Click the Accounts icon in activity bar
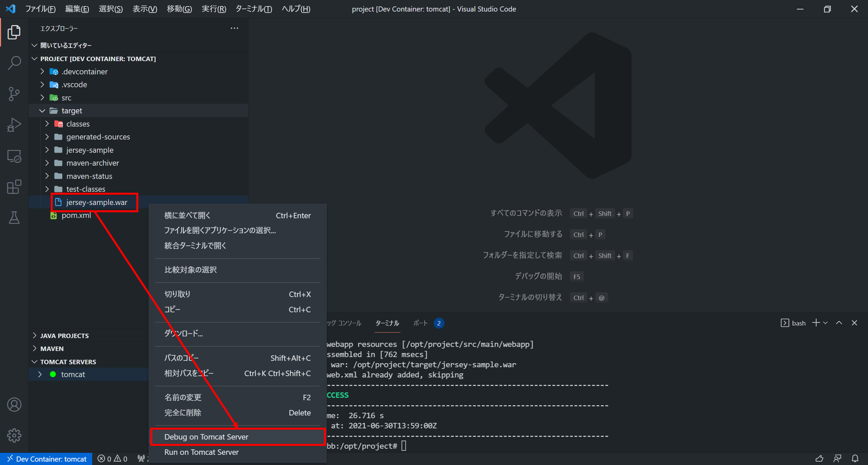 14,405
